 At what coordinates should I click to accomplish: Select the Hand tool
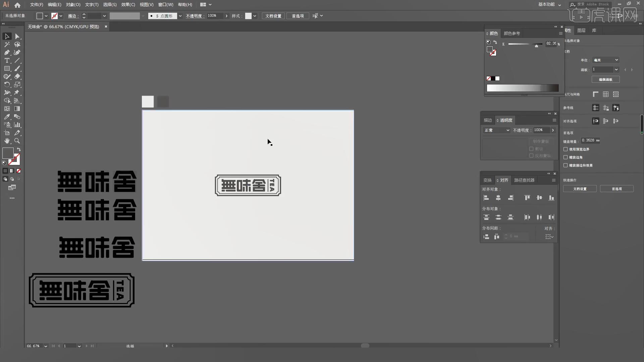(7, 141)
